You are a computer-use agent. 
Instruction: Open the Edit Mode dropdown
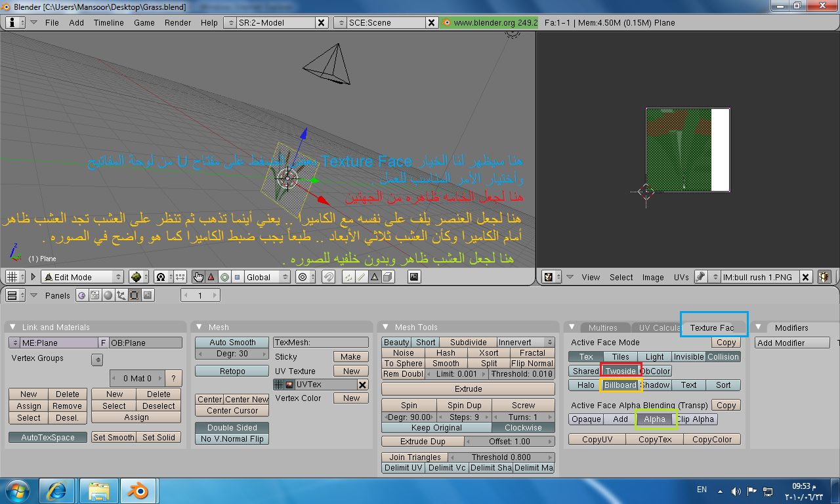(x=82, y=277)
